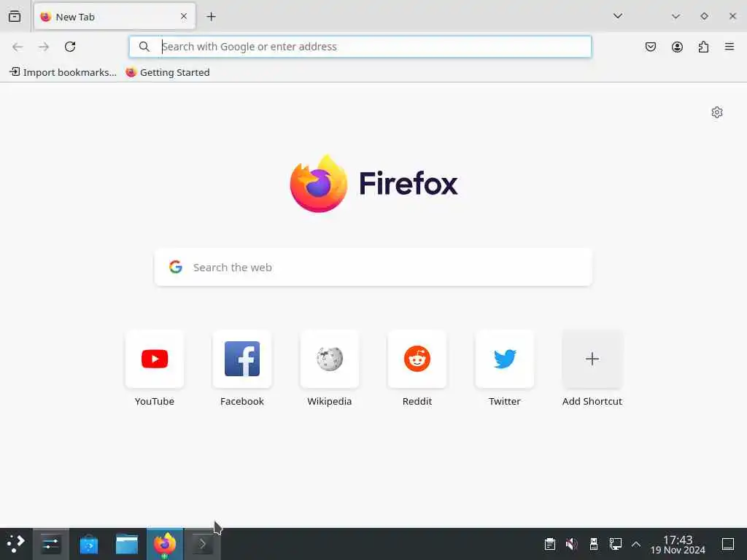Open the hamburger application menu
Image resolution: width=747 pixels, height=560 pixels.
(729, 47)
